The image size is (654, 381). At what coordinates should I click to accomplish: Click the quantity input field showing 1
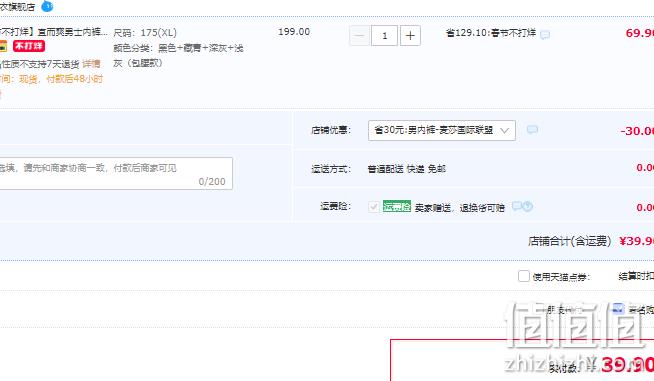point(385,35)
